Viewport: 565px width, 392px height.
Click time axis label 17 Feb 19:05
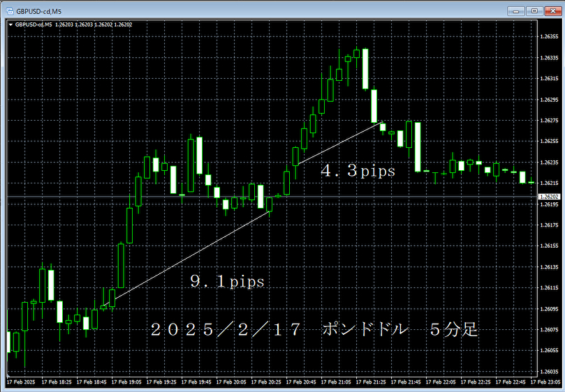click(x=126, y=382)
